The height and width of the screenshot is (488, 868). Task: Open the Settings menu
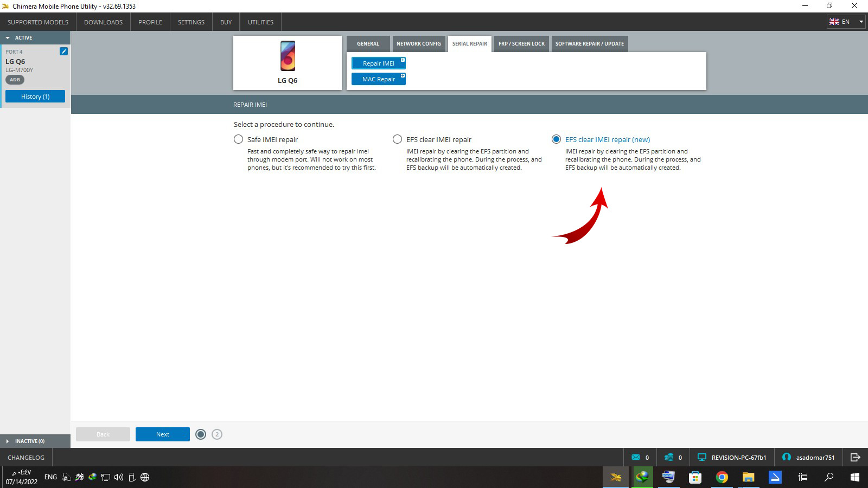tap(191, 22)
